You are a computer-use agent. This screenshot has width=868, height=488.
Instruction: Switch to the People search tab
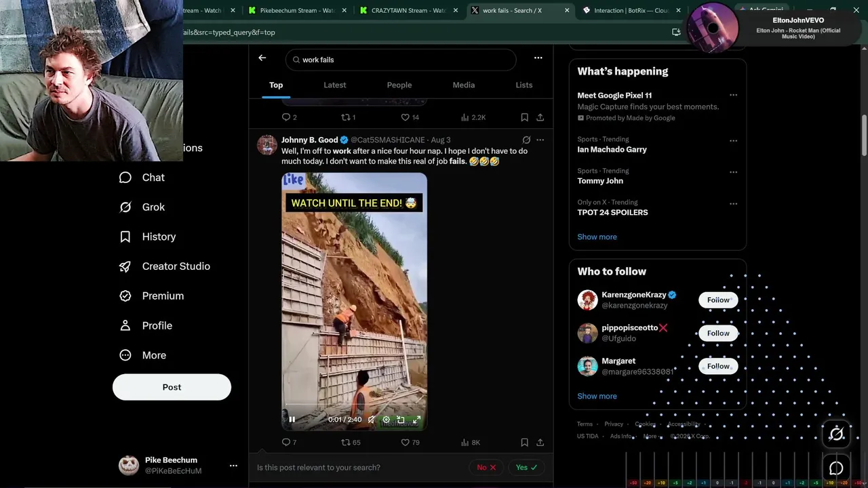(399, 85)
